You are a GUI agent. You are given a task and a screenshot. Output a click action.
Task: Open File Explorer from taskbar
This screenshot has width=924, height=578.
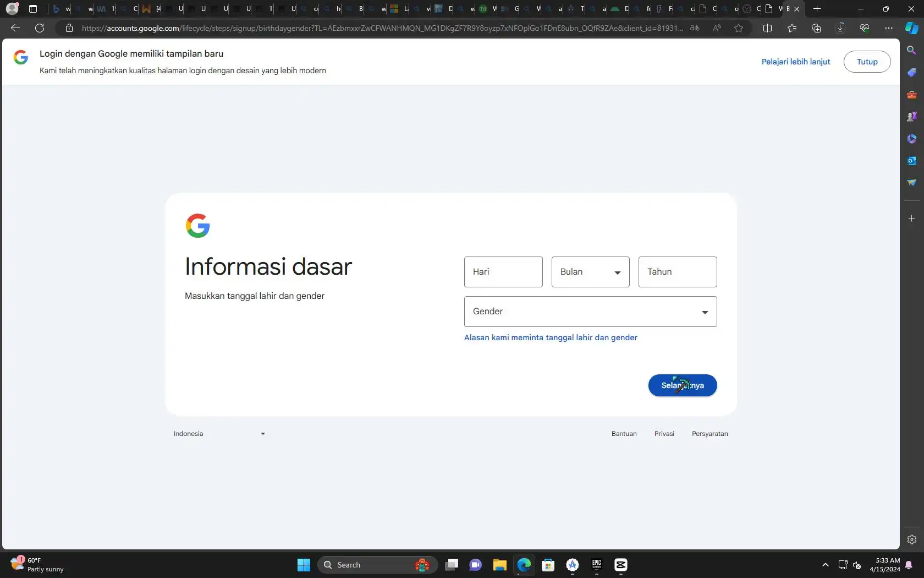click(x=500, y=565)
